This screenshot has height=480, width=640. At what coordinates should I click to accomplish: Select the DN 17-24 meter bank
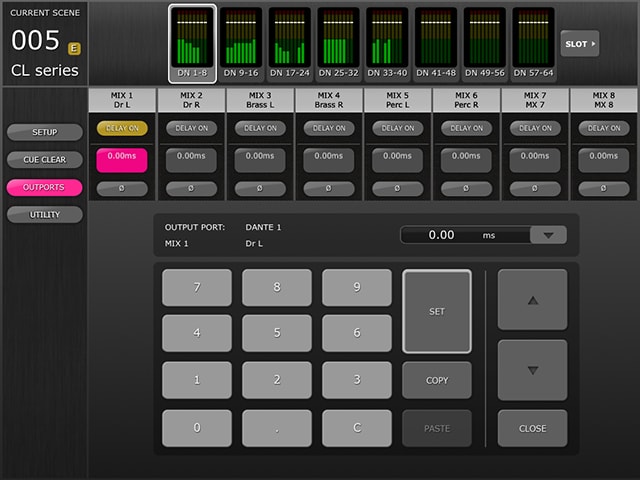(x=289, y=42)
